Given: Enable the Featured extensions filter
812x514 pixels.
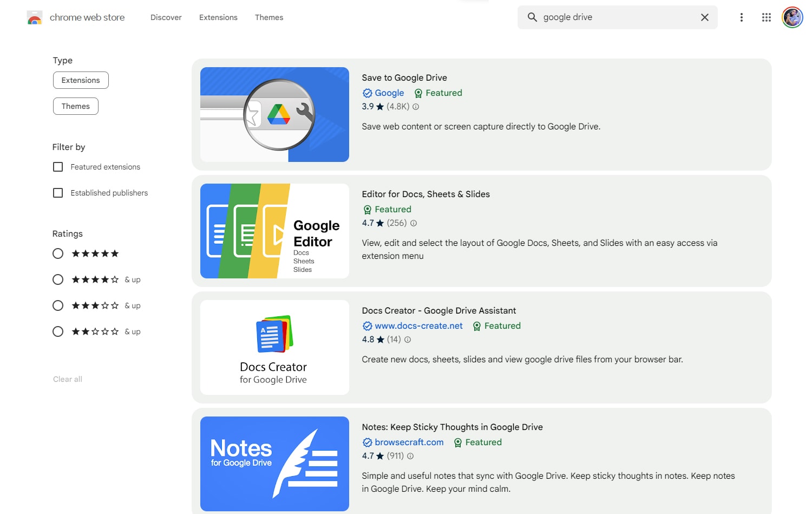Looking at the screenshot, I should coord(58,167).
